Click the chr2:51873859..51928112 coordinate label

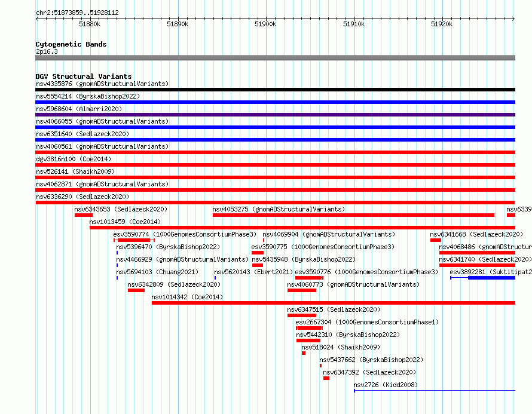[x=77, y=13]
